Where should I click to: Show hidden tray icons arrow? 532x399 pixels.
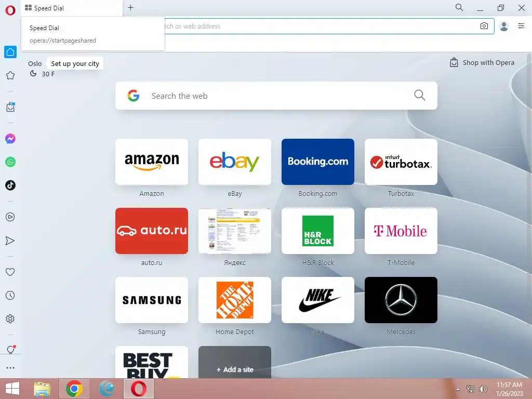(458, 389)
